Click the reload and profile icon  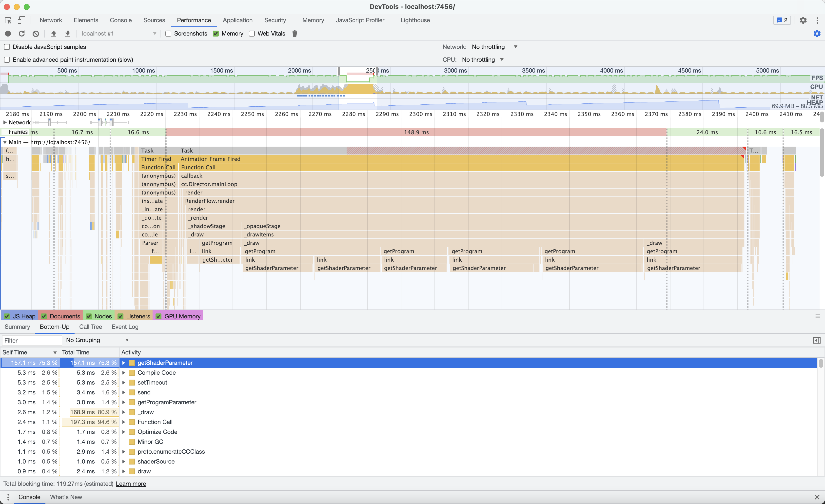tap(22, 34)
